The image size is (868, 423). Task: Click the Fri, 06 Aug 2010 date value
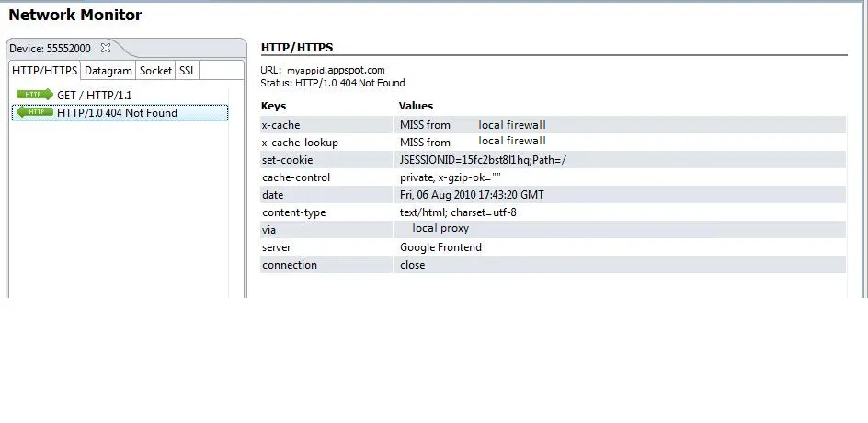472,195
